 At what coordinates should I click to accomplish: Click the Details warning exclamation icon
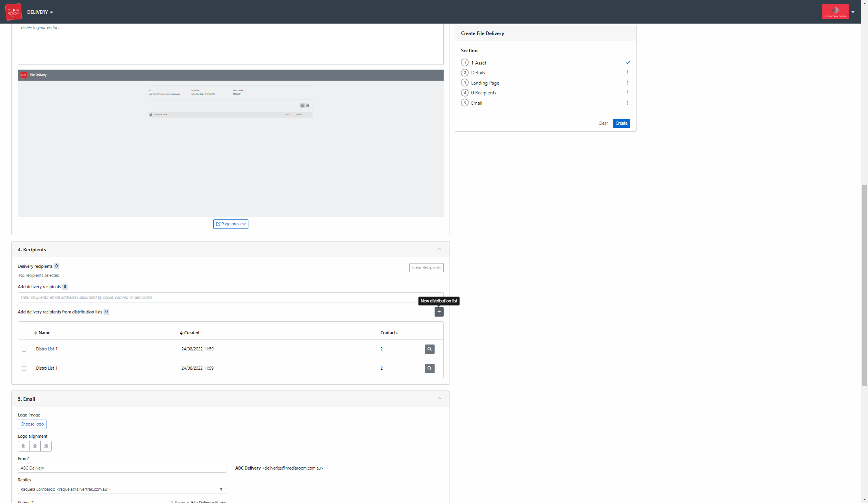point(628,73)
